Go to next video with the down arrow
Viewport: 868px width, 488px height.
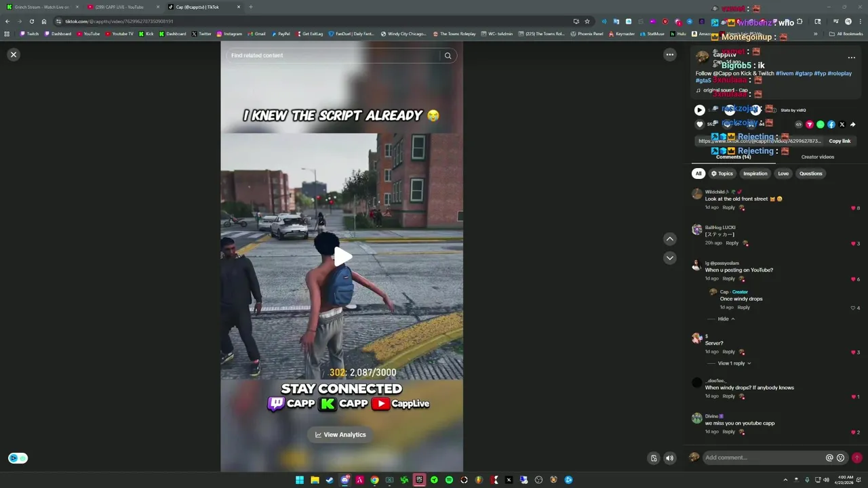click(670, 258)
